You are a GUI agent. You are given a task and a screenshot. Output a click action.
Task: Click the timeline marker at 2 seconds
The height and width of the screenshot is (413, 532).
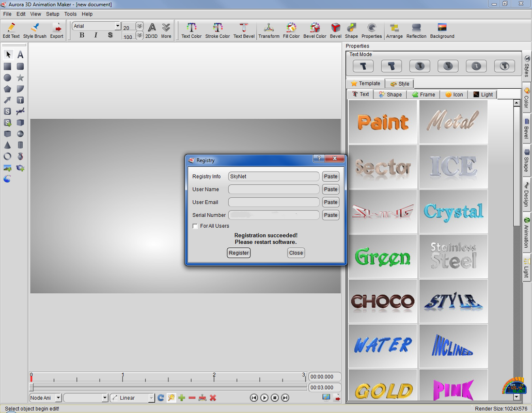click(x=214, y=377)
